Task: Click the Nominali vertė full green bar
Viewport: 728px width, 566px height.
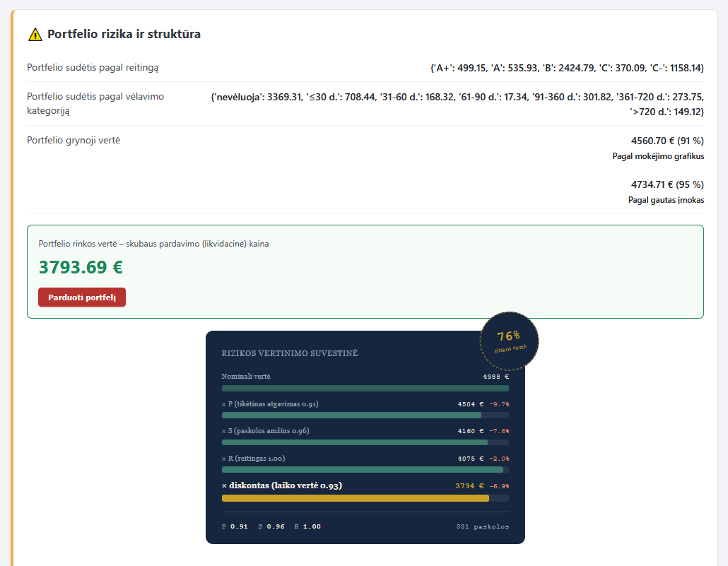Action: 365,388
